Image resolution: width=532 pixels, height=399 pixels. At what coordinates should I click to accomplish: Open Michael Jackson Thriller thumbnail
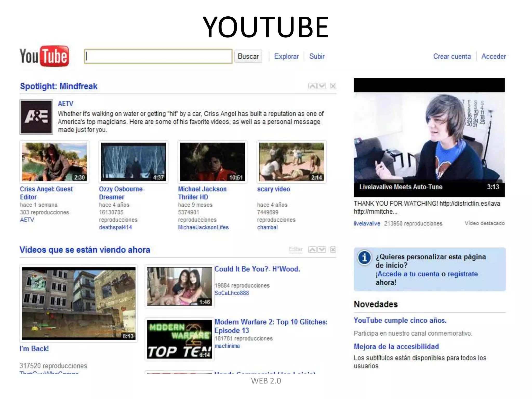point(212,162)
